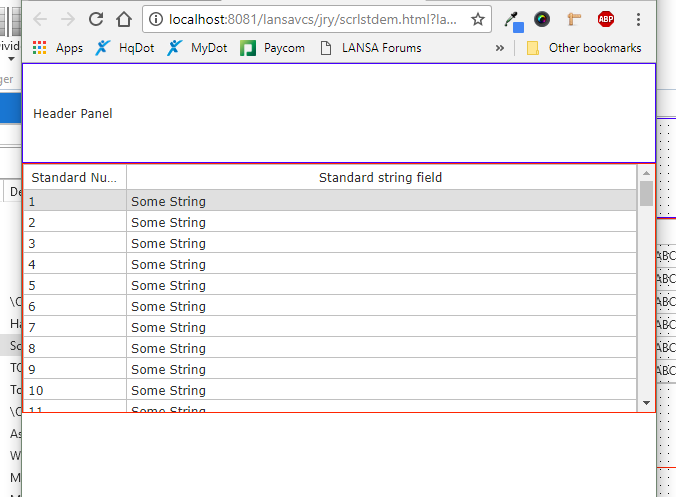Click the Standard Number column header
This screenshot has height=497, width=676.
[74, 178]
